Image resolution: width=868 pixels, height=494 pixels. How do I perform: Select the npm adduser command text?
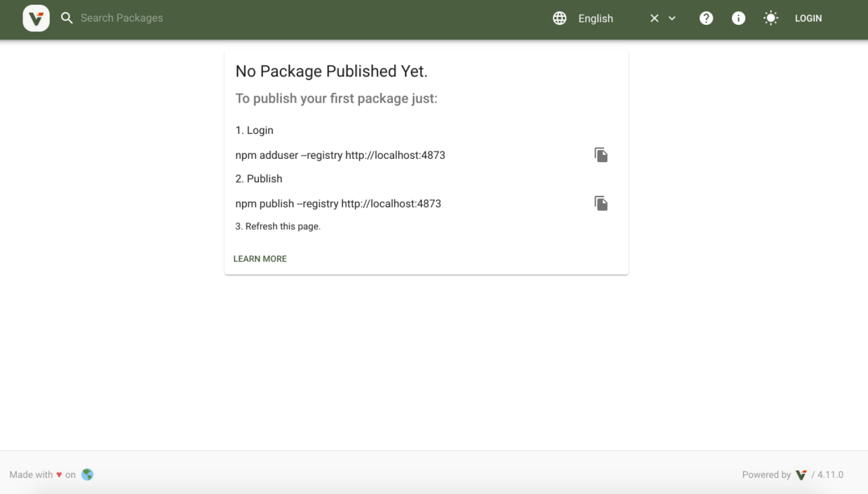point(340,155)
